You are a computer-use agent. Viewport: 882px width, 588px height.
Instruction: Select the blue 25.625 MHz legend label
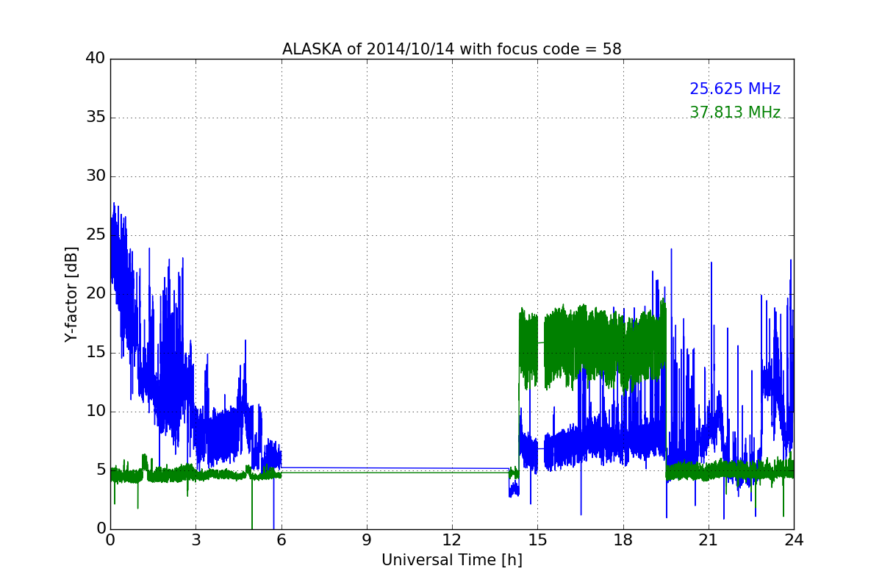pos(735,89)
